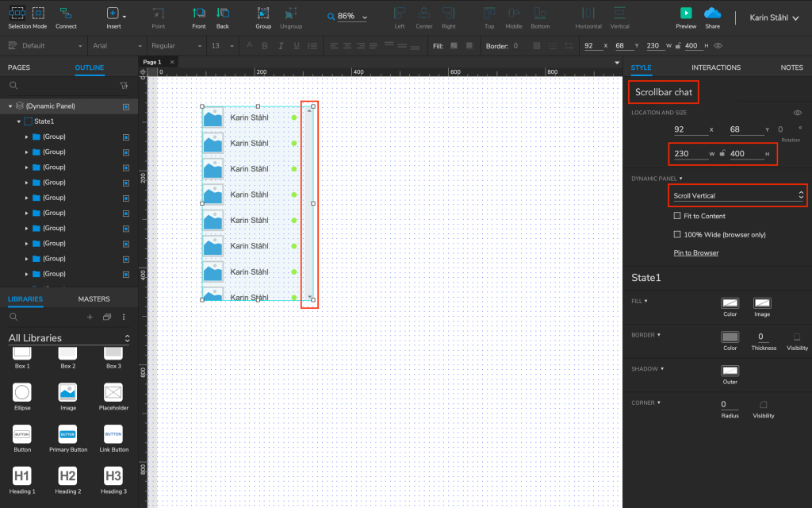
Task: Bring selection to Front
Action: (x=199, y=13)
